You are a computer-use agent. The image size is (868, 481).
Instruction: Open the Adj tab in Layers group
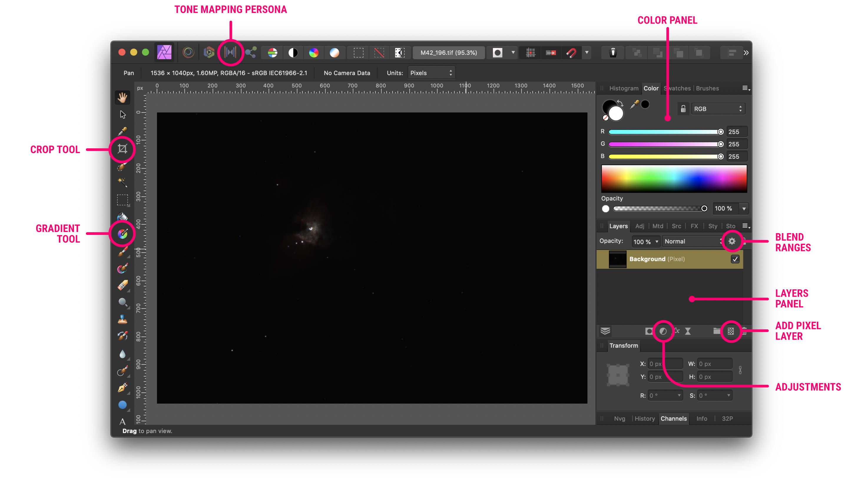pos(640,226)
